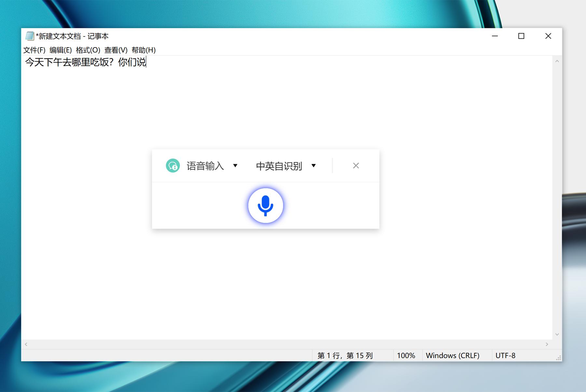
Task: Click the 100% zoom indicator in status bar
Action: 406,356
